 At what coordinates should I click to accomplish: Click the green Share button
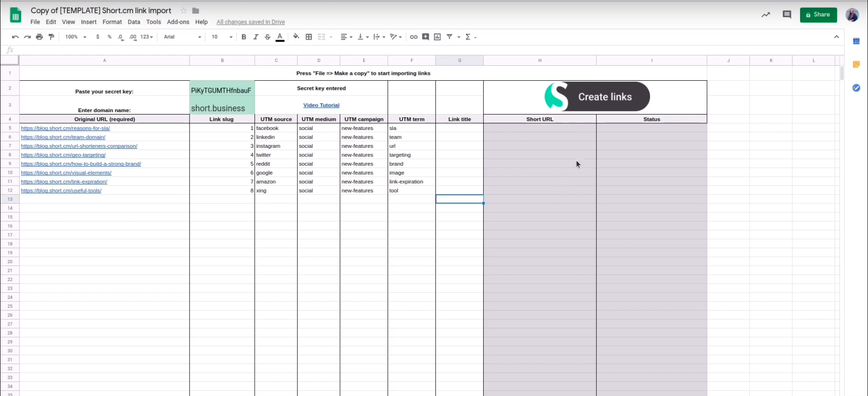click(818, 15)
